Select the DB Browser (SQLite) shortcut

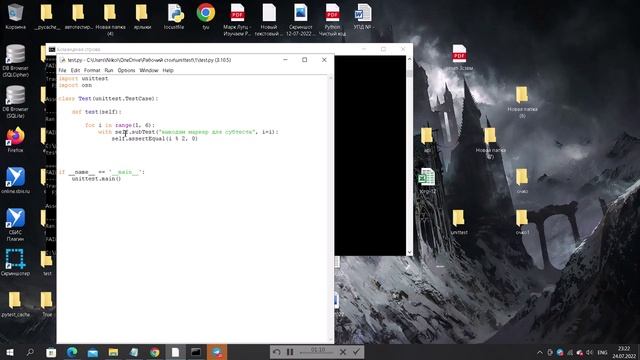pos(16,102)
